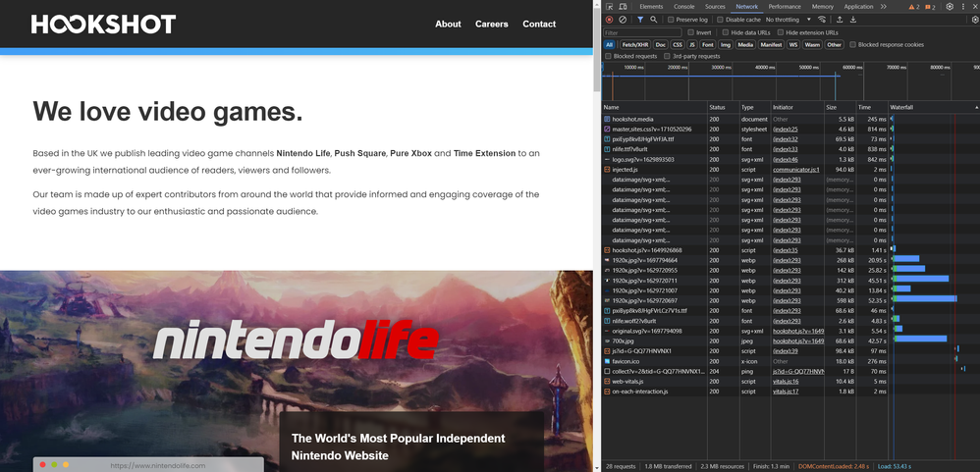
Task: Click script icon of web-vitals.js row
Action: coord(607,381)
